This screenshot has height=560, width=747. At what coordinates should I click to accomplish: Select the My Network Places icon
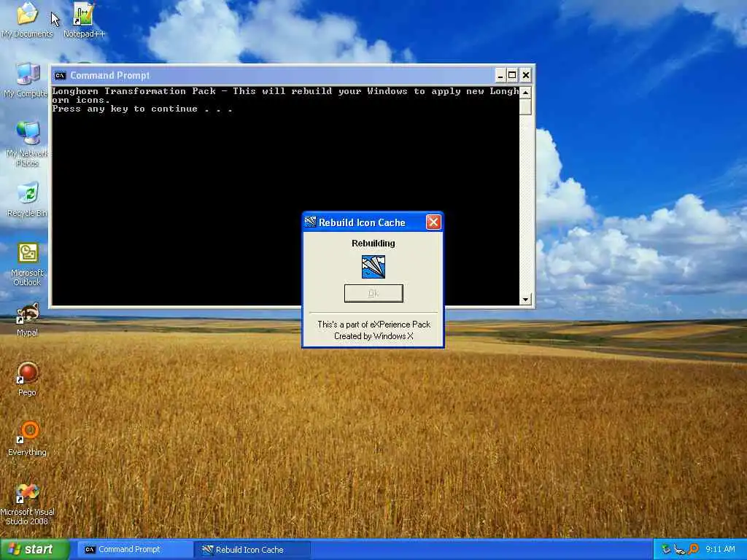point(27,144)
